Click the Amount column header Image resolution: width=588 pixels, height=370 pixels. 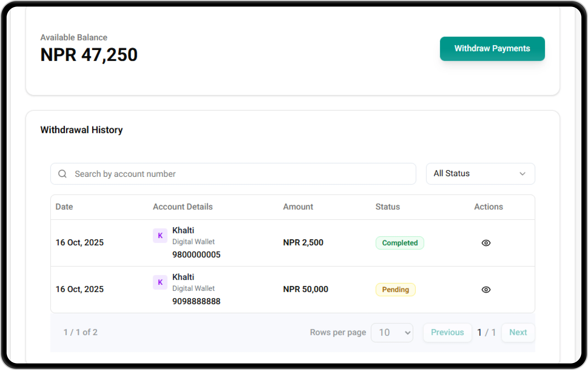298,207
